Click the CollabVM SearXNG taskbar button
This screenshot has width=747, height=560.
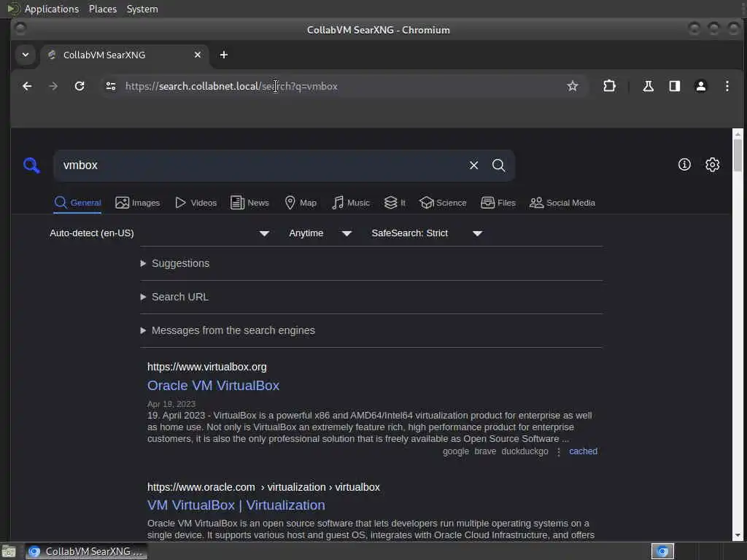[86, 551]
